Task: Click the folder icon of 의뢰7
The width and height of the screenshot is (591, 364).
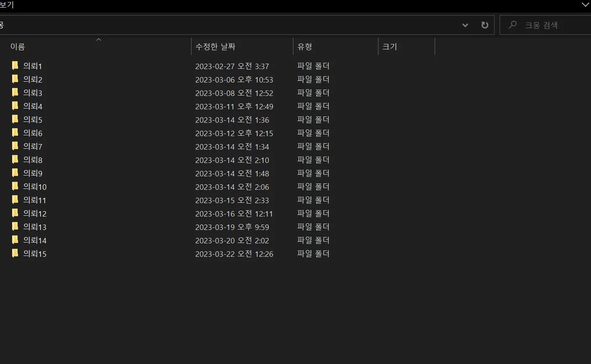Action: point(15,146)
